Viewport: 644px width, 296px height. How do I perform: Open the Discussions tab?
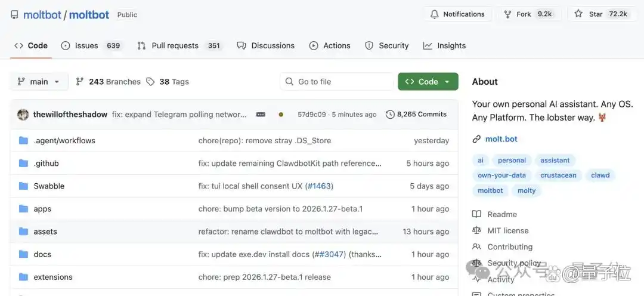coord(266,45)
